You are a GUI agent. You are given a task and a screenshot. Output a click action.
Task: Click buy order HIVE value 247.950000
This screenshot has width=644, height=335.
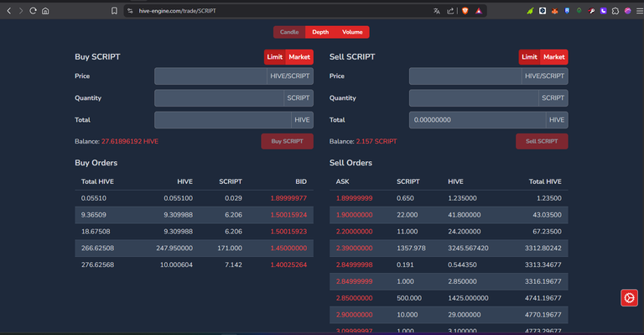click(174, 249)
